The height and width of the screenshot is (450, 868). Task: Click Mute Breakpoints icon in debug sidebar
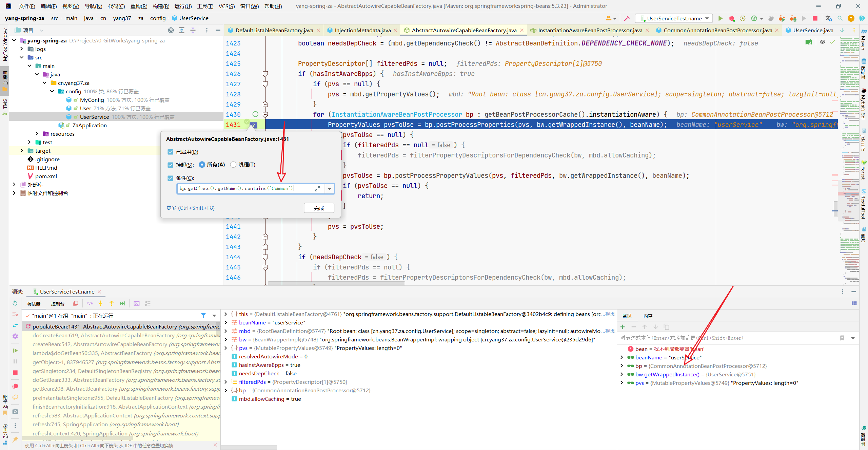[x=15, y=397]
